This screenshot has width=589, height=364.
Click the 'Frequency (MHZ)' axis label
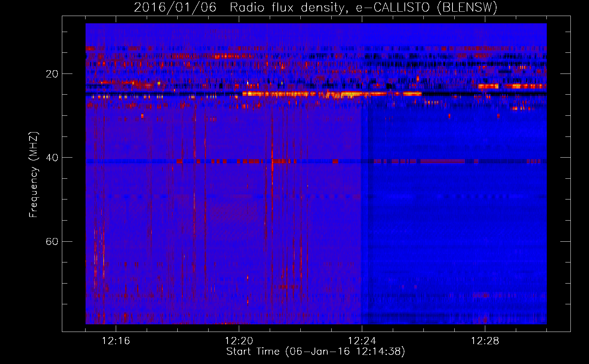coord(33,175)
